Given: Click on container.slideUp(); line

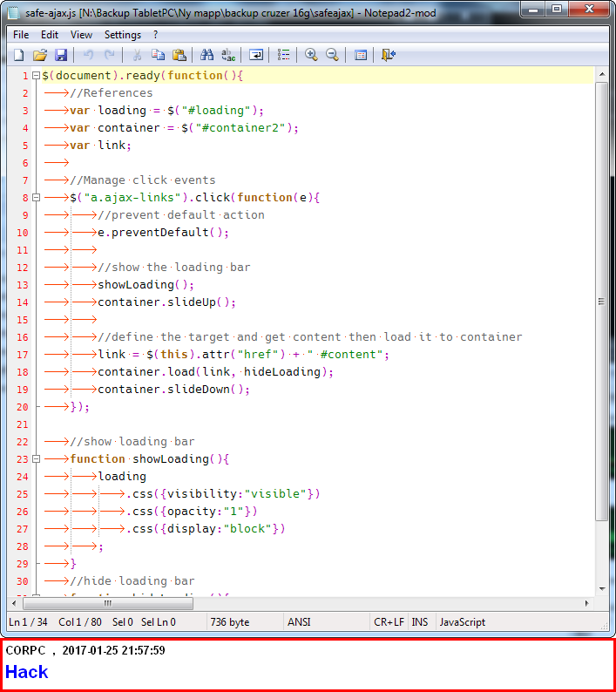Looking at the screenshot, I should 166,302.
